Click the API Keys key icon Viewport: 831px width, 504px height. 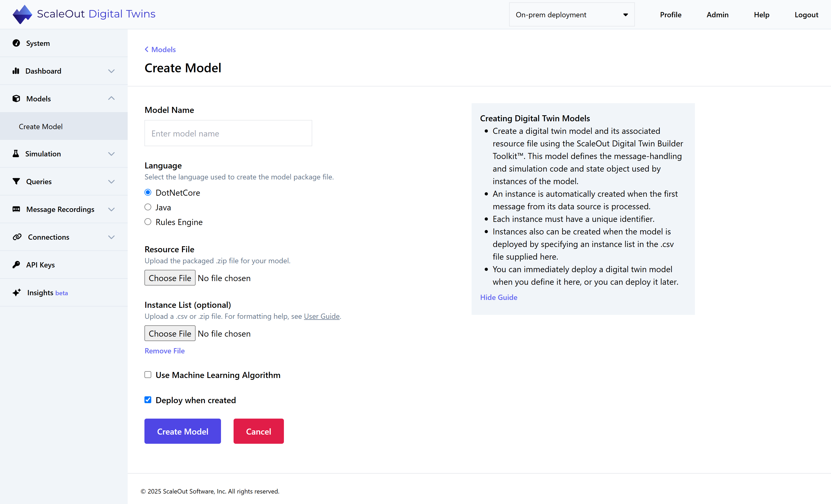tap(16, 265)
